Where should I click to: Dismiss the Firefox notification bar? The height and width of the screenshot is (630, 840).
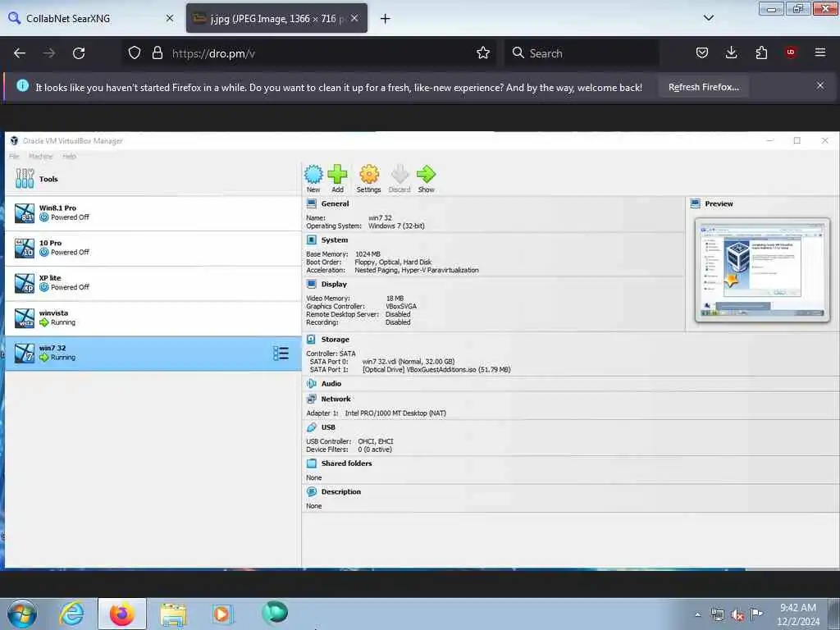(820, 85)
